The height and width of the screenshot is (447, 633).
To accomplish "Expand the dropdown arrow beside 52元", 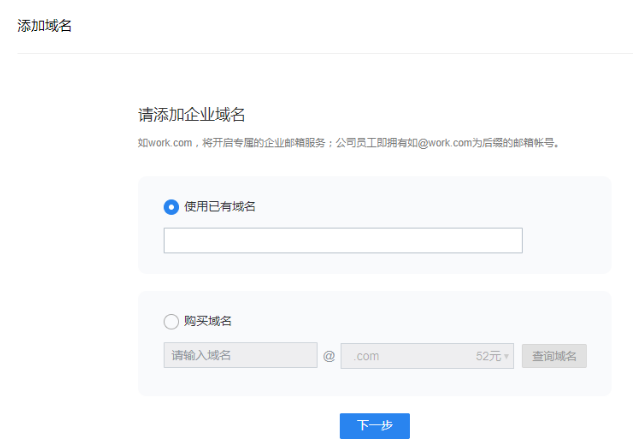I will click(507, 356).
